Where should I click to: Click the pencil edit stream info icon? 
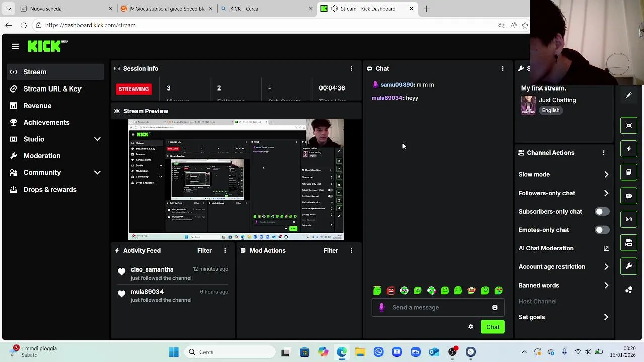tap(628, 95)
